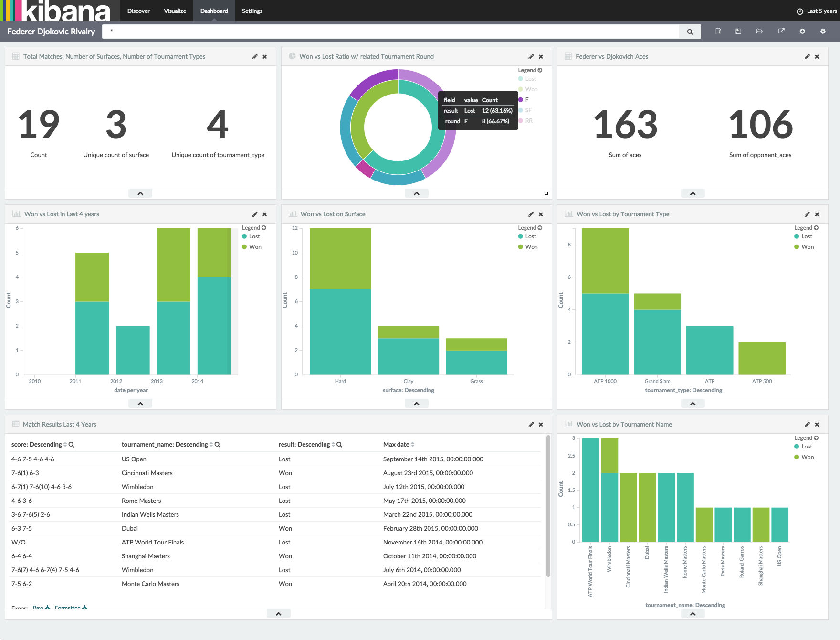Toggle Won in Tournament Type legend
Viewport: 840px width, 640px height.
point(804,247)
